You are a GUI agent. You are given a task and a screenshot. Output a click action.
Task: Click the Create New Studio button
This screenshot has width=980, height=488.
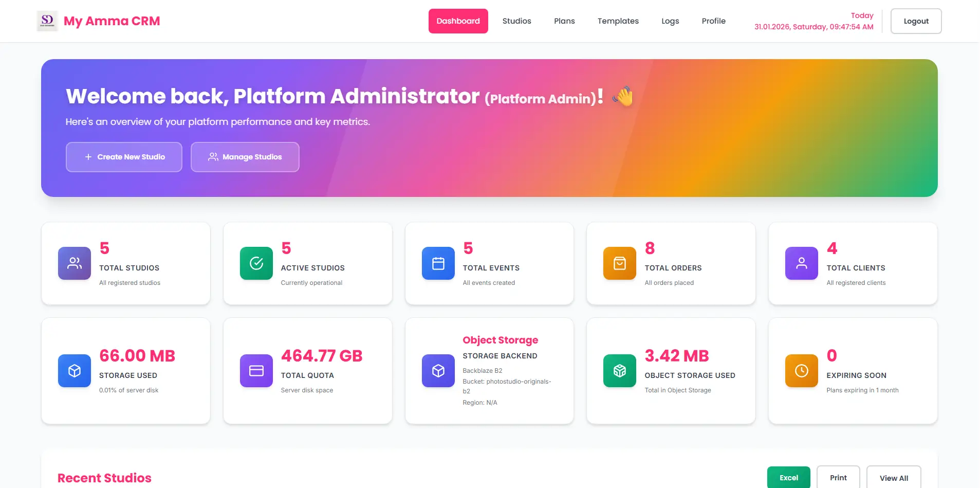click(124, 157)
